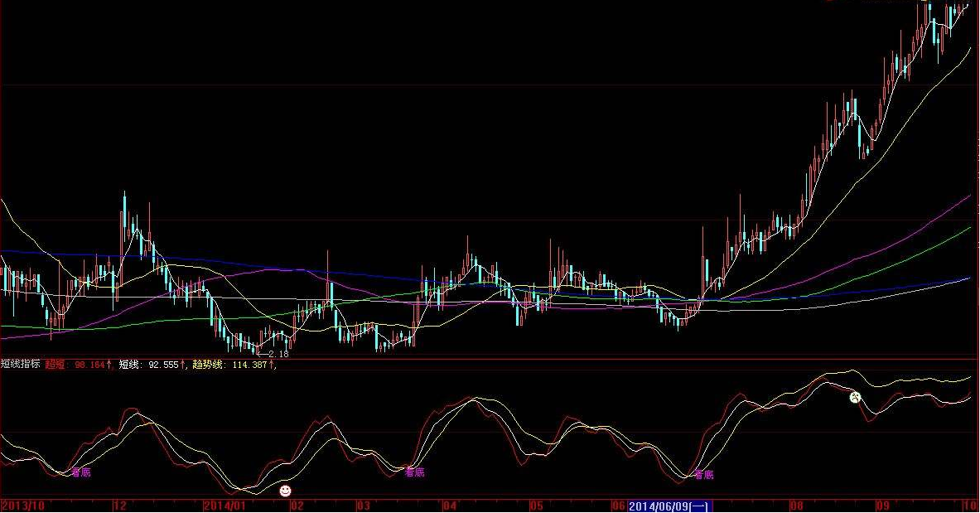Click the 05 month axis label
Image resolution: width=980 pixels, height=513 pixels.
536,506
